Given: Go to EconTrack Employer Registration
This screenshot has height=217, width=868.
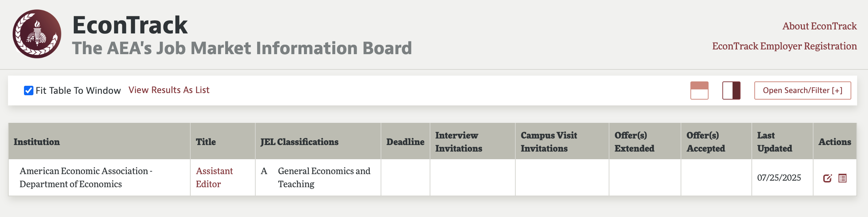Looking at the screenshot, I should click(784, 46).
